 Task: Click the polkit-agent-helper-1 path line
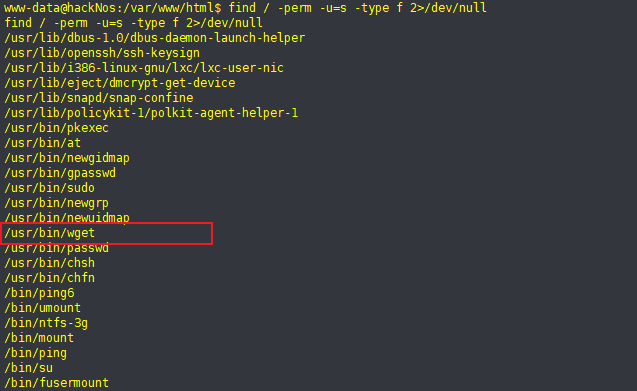(151, 113)
